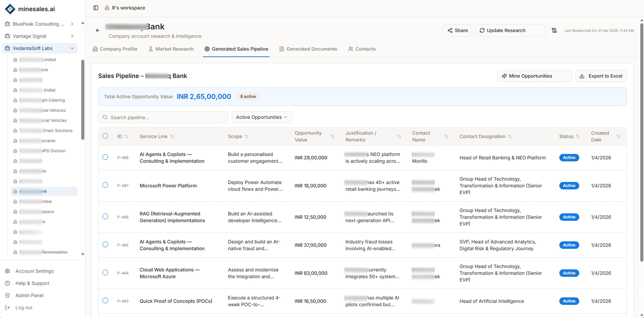Image resolution: width=644 pixels, height=318 pixels.
Task: Click the '8 active' badge
Action: coord(248,96)
